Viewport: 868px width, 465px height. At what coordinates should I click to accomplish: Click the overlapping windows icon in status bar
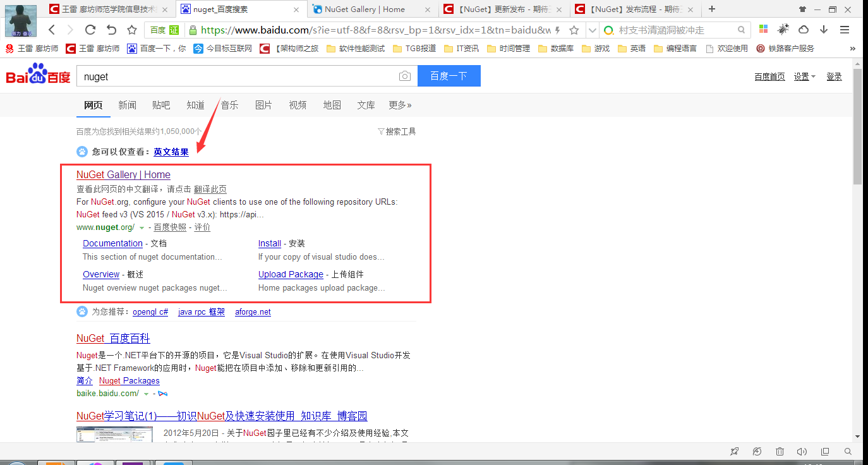coord(825,452)
